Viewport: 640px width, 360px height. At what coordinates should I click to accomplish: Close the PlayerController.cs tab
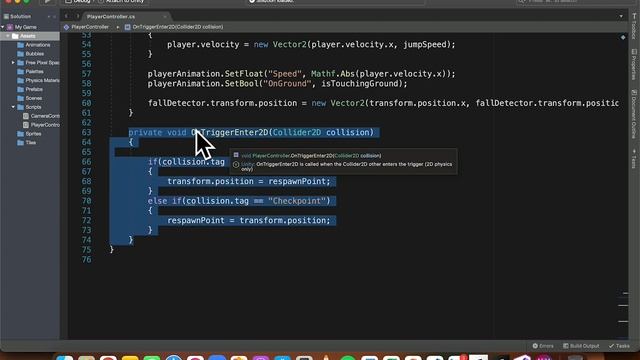[x=165, y=17]
